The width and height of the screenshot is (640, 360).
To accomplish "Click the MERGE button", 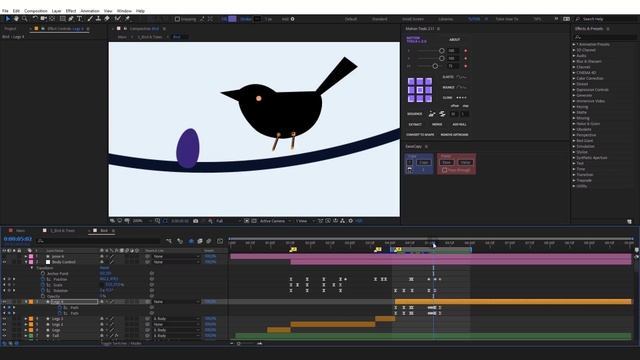I will 437,124.
